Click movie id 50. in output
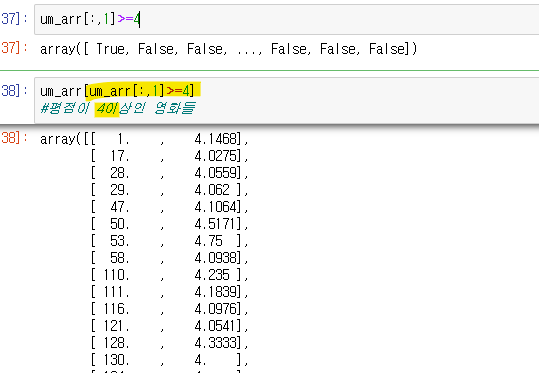This screenshot has width=539, height=373. (x=120, y=224)
